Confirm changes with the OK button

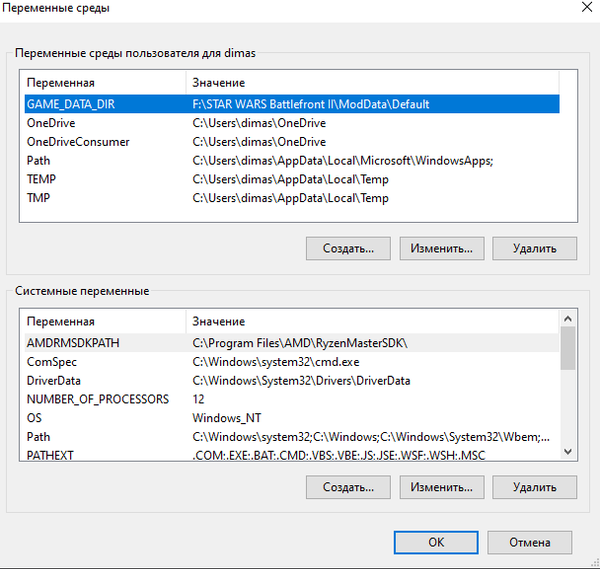(436, 542)
